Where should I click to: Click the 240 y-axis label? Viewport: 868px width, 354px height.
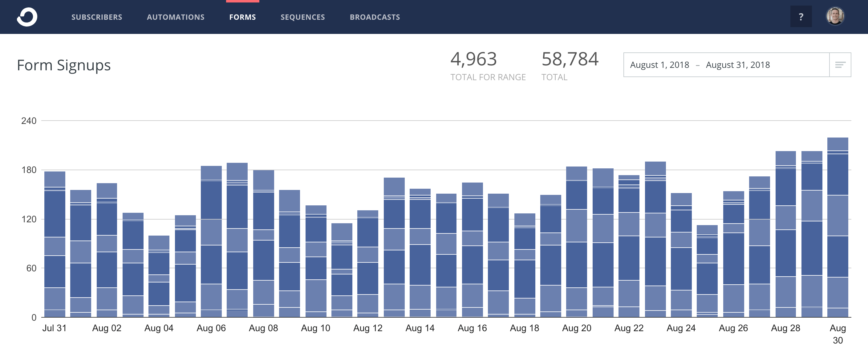click(x=29, y=121)
